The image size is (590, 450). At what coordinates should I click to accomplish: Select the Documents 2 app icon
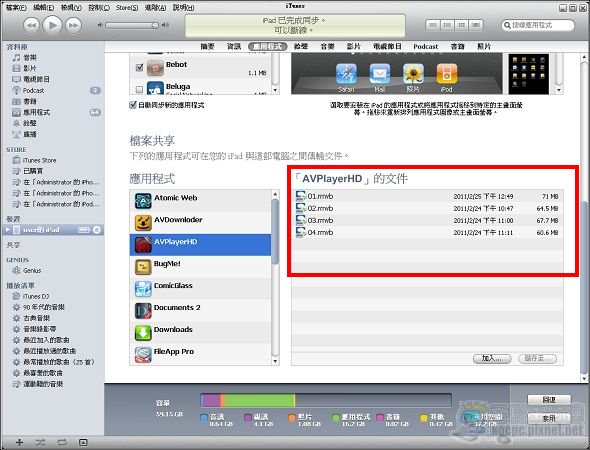pos(143,310)
